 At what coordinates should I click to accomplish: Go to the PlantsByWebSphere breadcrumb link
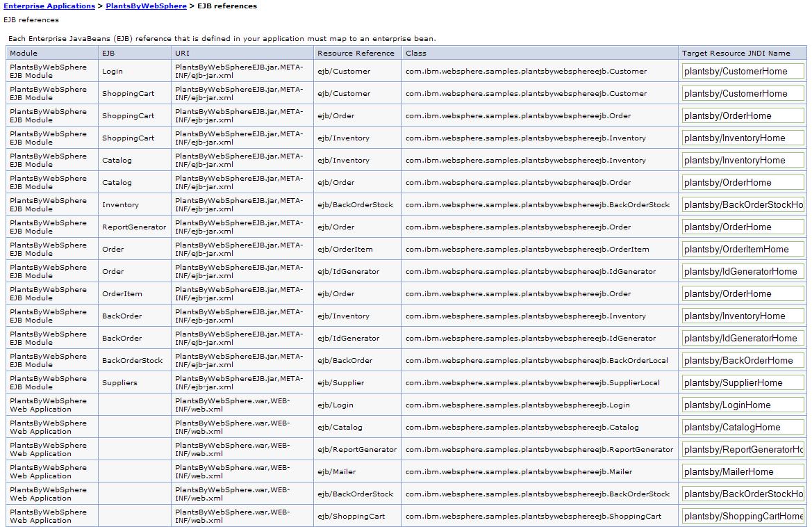click(146, 6)
